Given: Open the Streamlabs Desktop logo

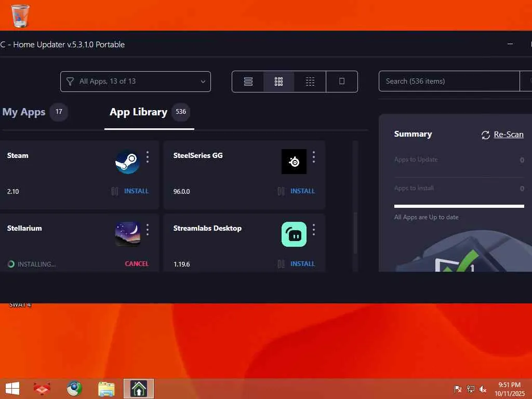Looking at the screenshot, I should point(294,234).
